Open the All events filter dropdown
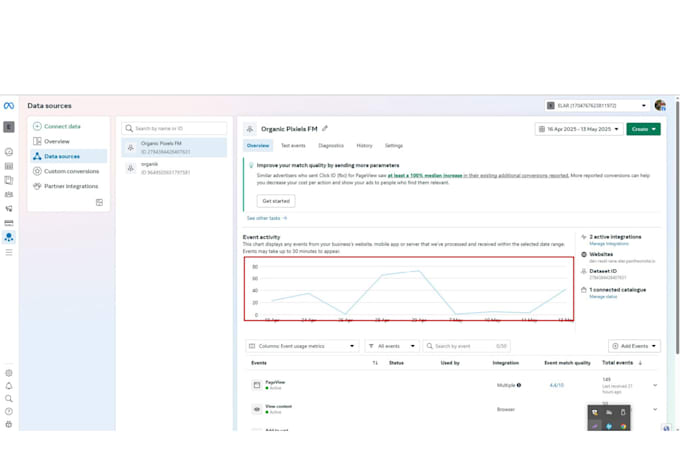This screenshot has height=459, width=680. (392, 346)
